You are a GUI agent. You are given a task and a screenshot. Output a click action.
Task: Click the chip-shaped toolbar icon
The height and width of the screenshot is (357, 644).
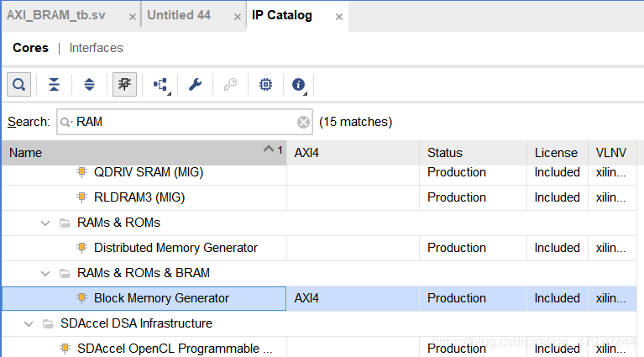[x=265, y=85]
